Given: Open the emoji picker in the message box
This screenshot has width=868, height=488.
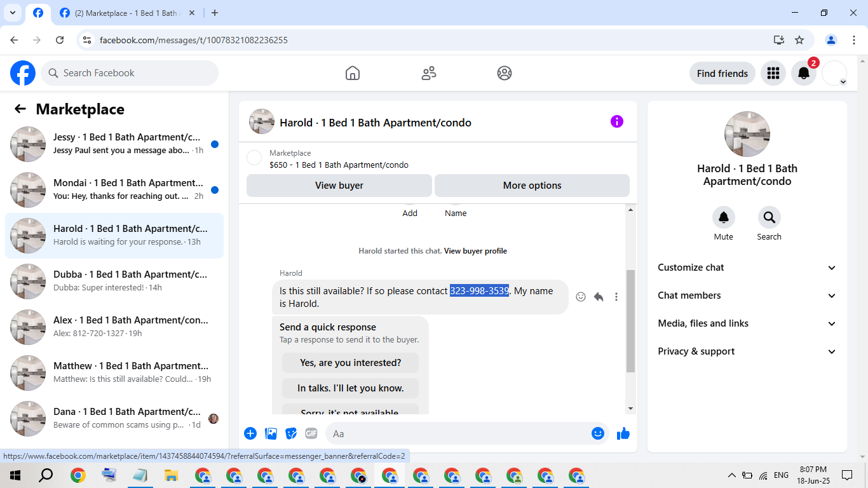Looking at the screenshot, I should [x=598, y=433].
